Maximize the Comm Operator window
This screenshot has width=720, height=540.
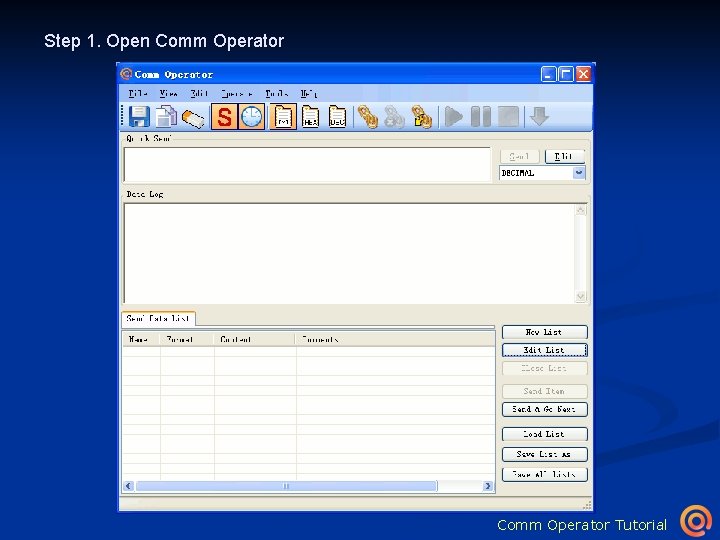coord(566,74)
